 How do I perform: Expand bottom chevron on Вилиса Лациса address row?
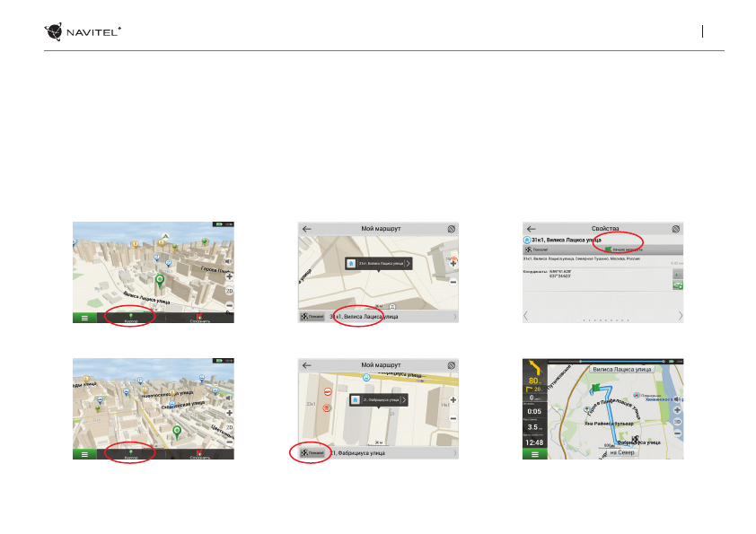coord(454,317)
